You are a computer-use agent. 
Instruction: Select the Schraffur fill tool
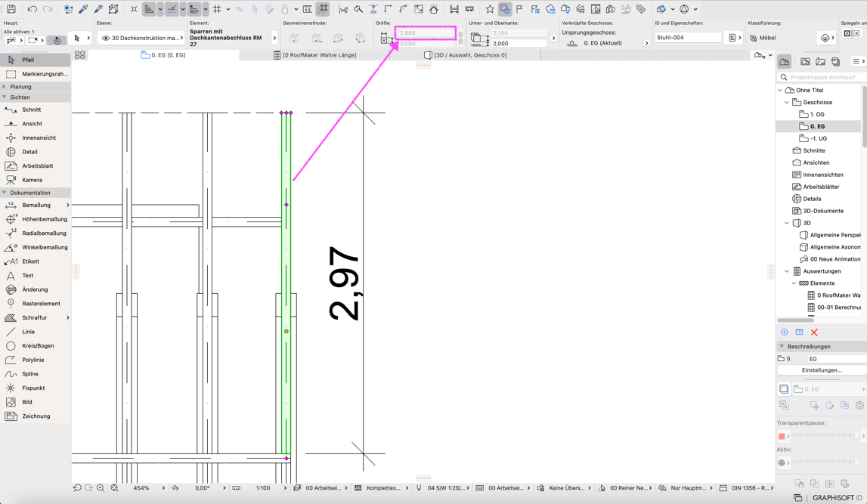pyautogui.click(x=36, y=318)
